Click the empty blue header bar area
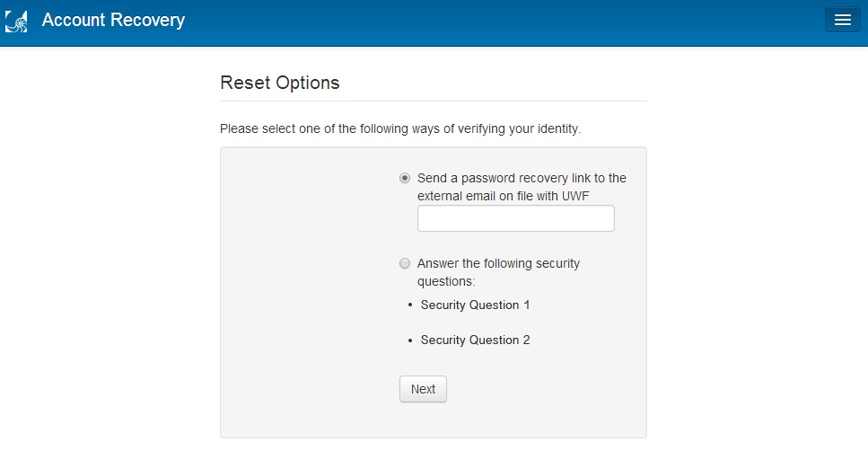The image size is (868, 451). [x=503, y=22]
